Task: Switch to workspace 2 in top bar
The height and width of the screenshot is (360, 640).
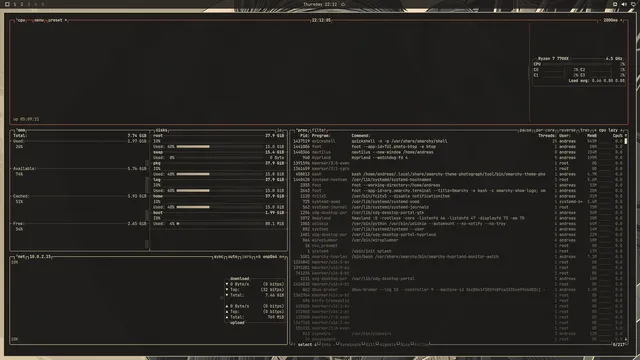Action: click(22, 4)
